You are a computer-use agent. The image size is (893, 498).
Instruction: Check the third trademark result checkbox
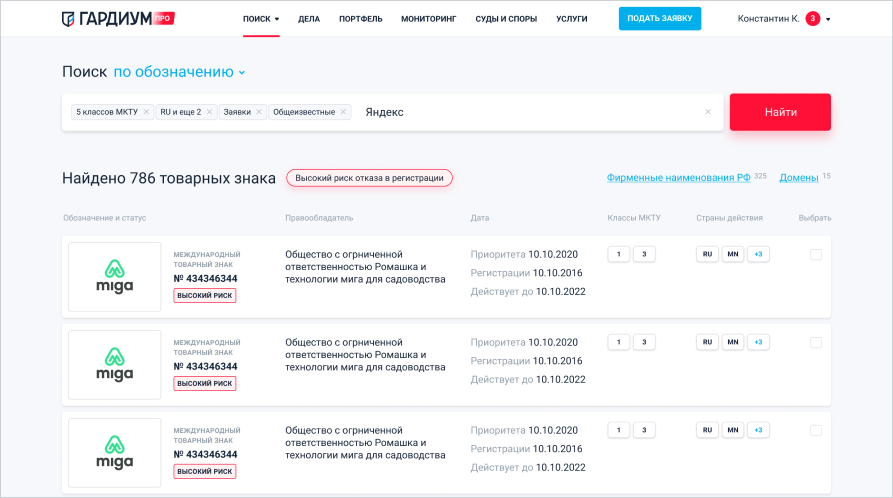816,431
